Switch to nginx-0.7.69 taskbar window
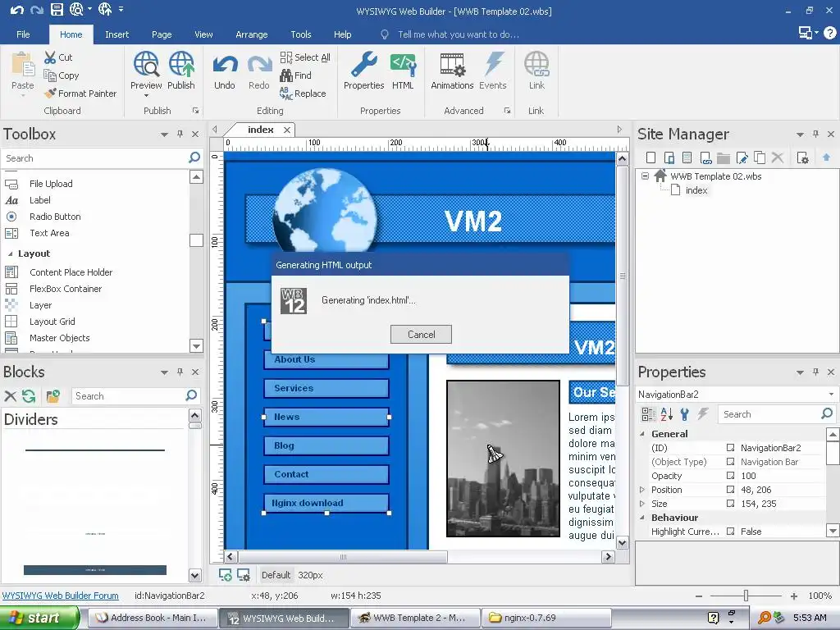The image size is (840, 630). 546,618
